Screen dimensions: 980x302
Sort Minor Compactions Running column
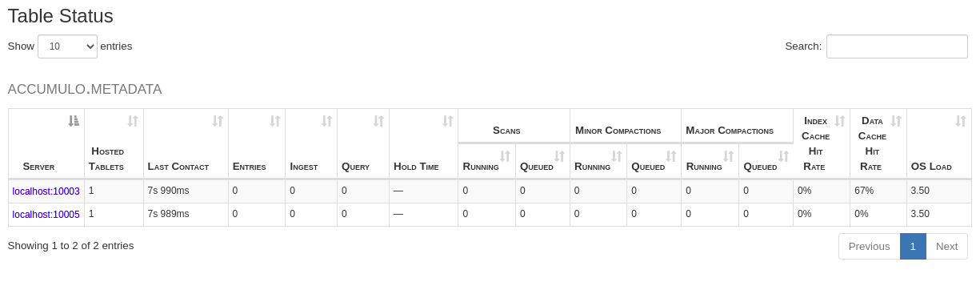pyautogui.click(x=616, y=156)
